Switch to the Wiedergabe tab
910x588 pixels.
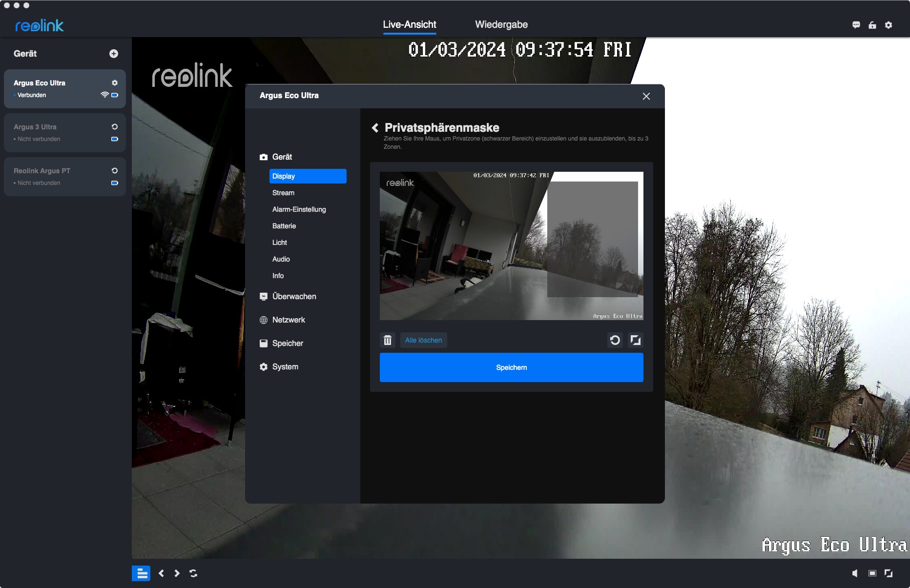[x=501, y=24]
